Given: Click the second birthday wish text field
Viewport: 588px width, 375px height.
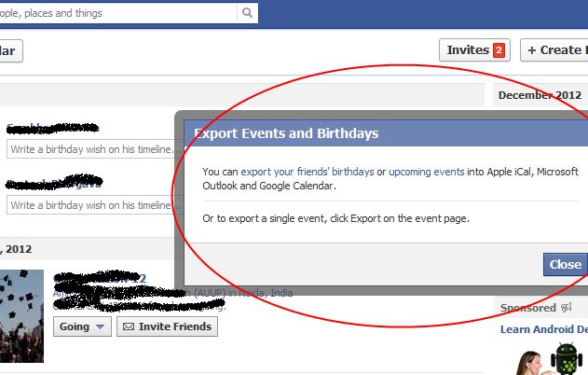Looking at the screenshot, I should click(91, 205).
